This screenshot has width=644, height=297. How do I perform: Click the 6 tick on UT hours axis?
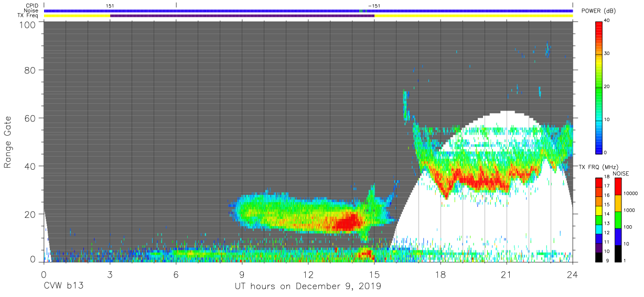pos(176,273)
